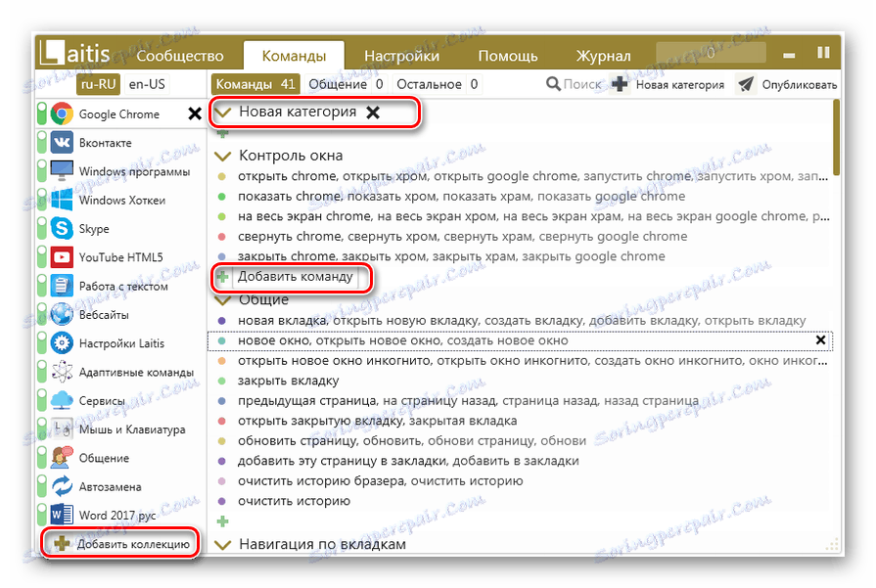876x588 pixels.
Task: Click color dot of новая вкладка command
Action: click(x=222, y=321)
